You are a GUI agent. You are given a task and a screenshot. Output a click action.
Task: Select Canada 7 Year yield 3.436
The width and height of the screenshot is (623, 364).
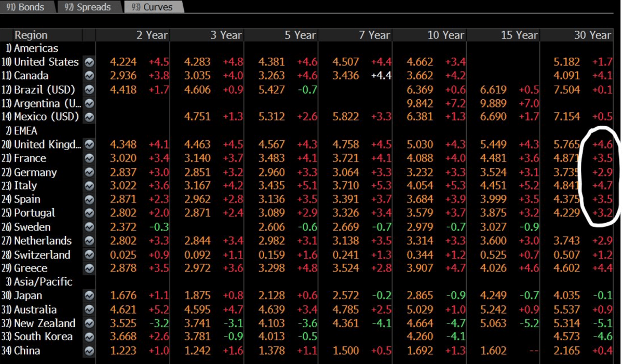[346, 76]
